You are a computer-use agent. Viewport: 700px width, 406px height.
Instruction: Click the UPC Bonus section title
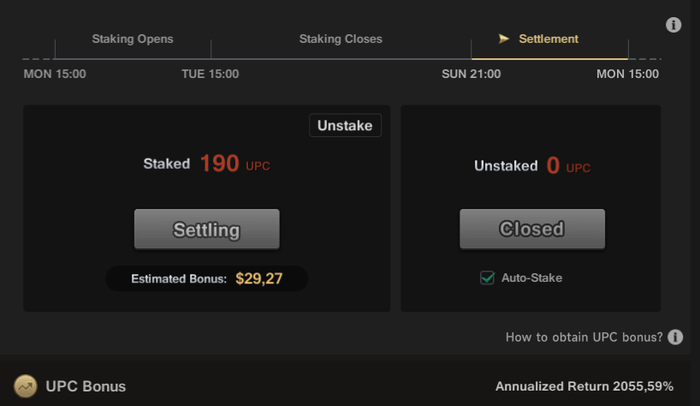point(86,386)
